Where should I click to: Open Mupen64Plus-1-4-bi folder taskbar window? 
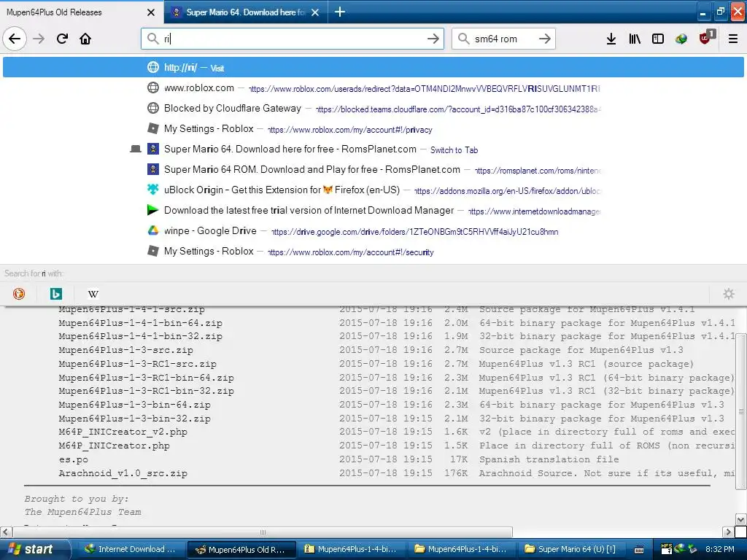(460, 549)
